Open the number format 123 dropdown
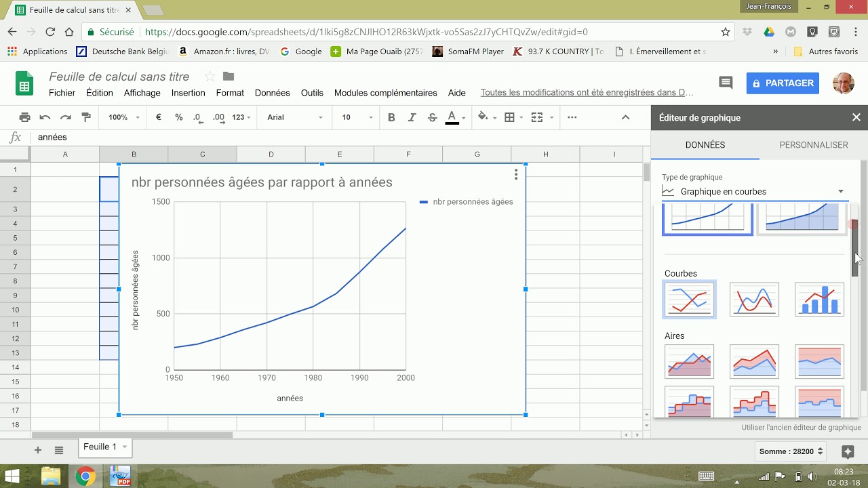Screen dimensions: 868x488 click(241, 117)
